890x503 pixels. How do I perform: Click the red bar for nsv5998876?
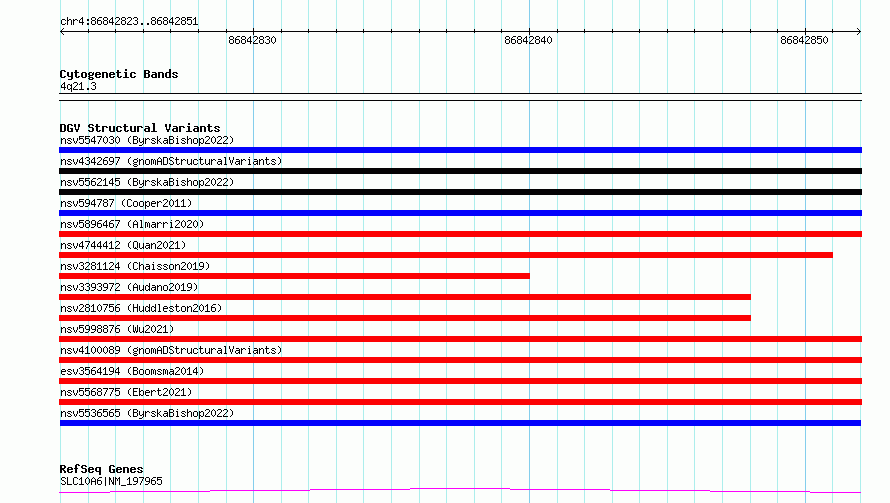(x=460, y=339)
